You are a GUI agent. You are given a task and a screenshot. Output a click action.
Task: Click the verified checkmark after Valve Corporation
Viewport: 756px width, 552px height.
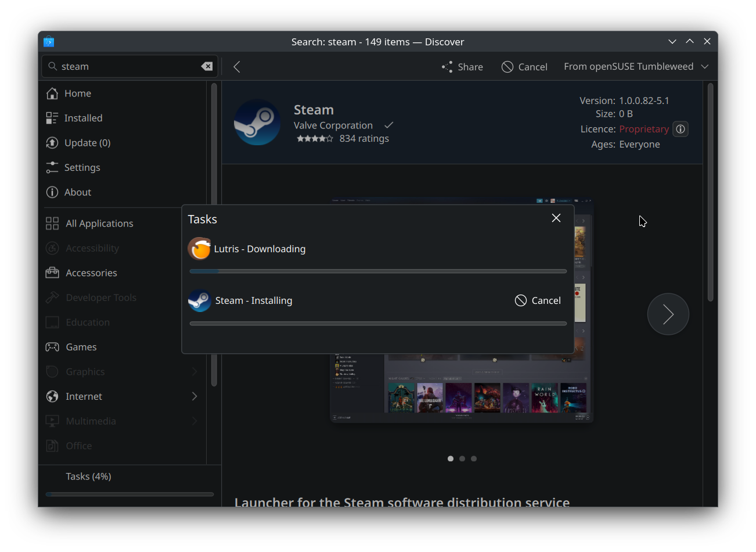point(388,125)
